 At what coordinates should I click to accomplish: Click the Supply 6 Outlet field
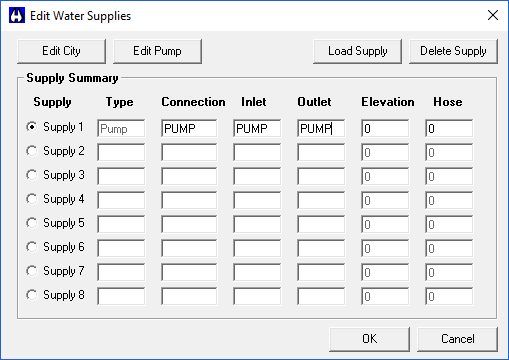pos(321,248)
